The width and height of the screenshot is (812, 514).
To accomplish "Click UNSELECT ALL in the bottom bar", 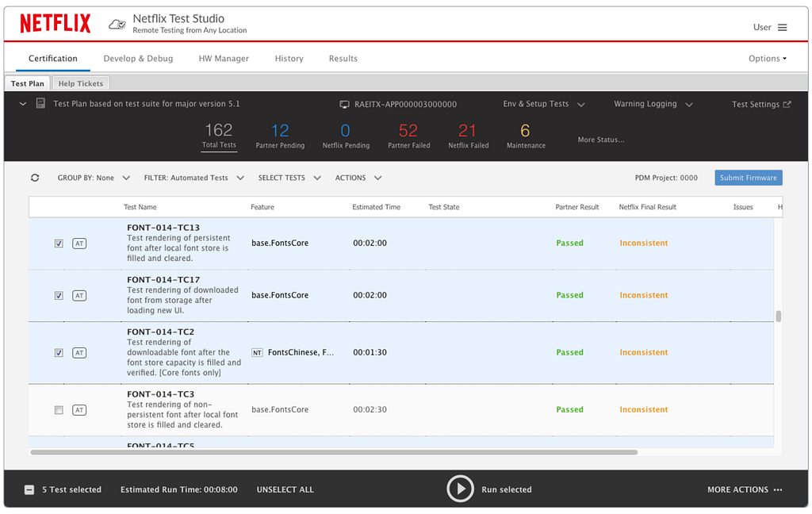I will click(285, 489).
